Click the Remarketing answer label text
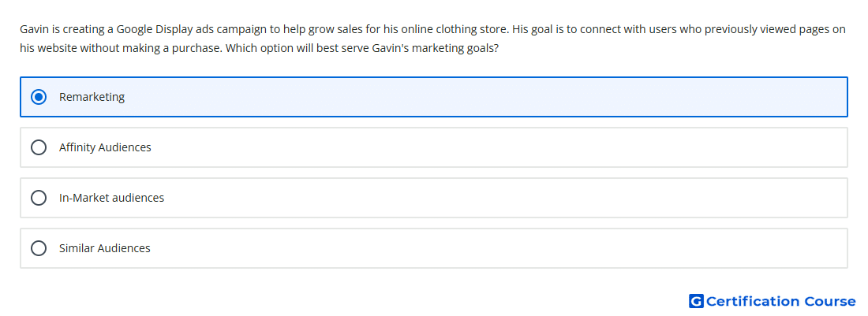This screenshot has width=868, height=316. (x=92, y=97)
